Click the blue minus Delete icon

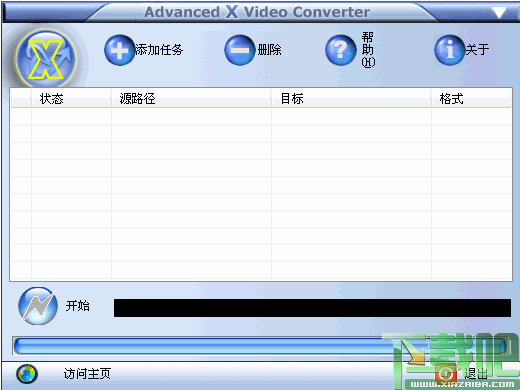coord(240,50)
